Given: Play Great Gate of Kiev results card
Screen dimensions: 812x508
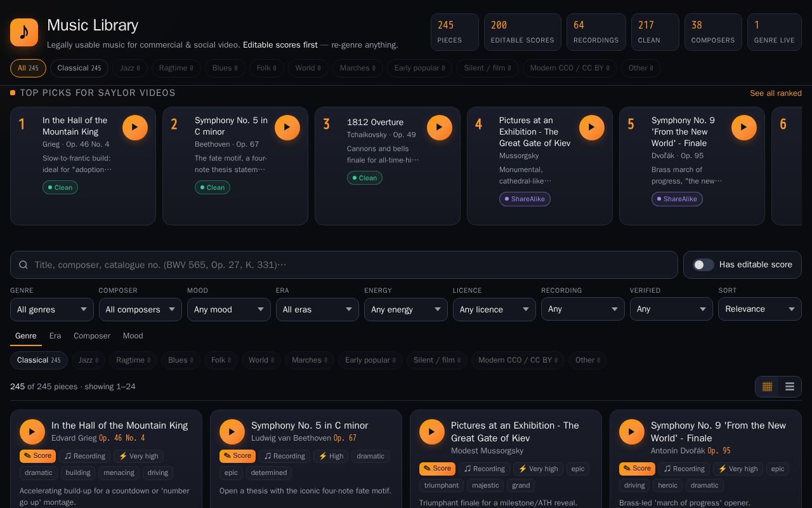Looking at the screenshot, I should click(432, 432).
